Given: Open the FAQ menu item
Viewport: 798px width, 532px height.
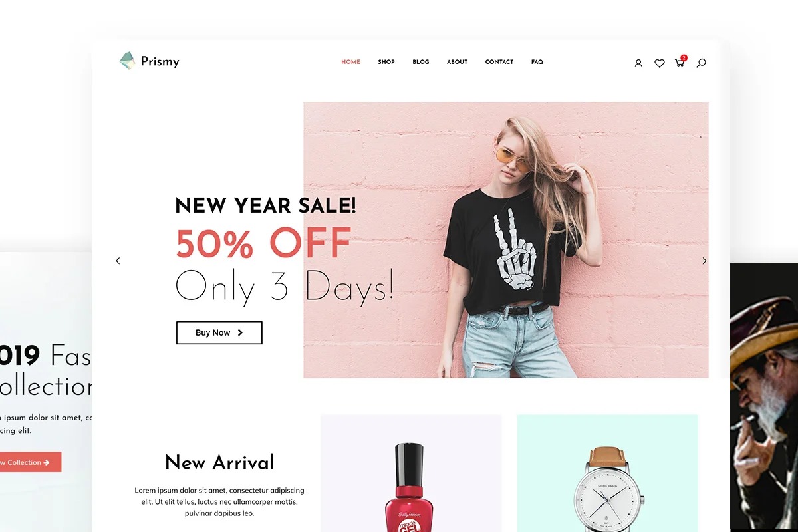Looking at the screenshot, I should [x=537, y=62].
